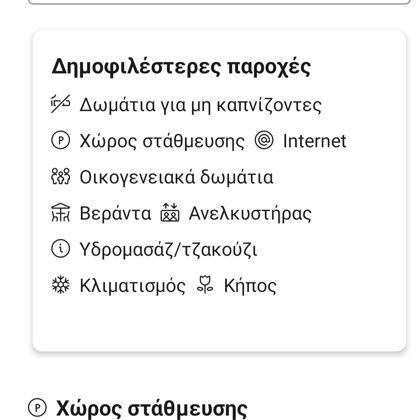This screenshot has width=420, height=420.
Task: Click the Κήπος amenity label
Action: click(250, 286)
